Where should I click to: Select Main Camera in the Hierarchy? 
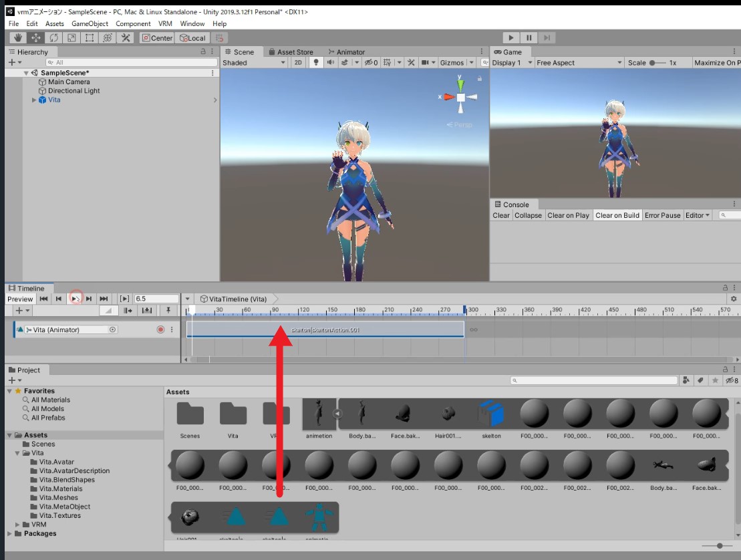(x=69, y=82)
